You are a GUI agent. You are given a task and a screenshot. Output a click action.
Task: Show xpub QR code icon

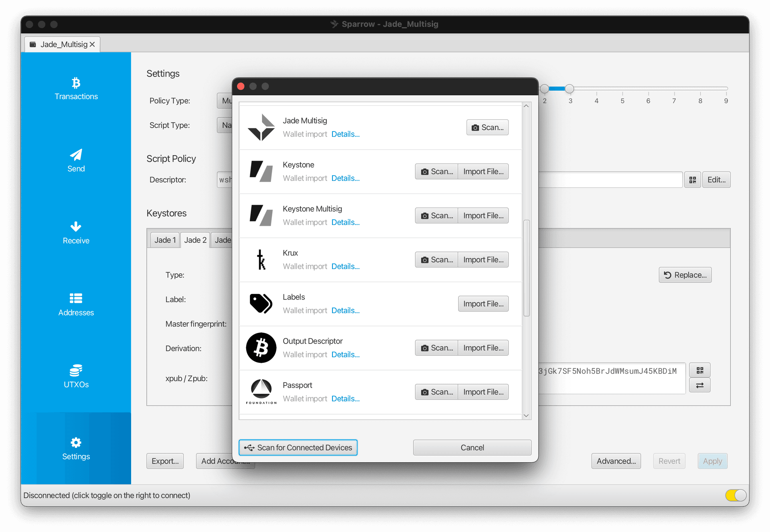point(700,370)
